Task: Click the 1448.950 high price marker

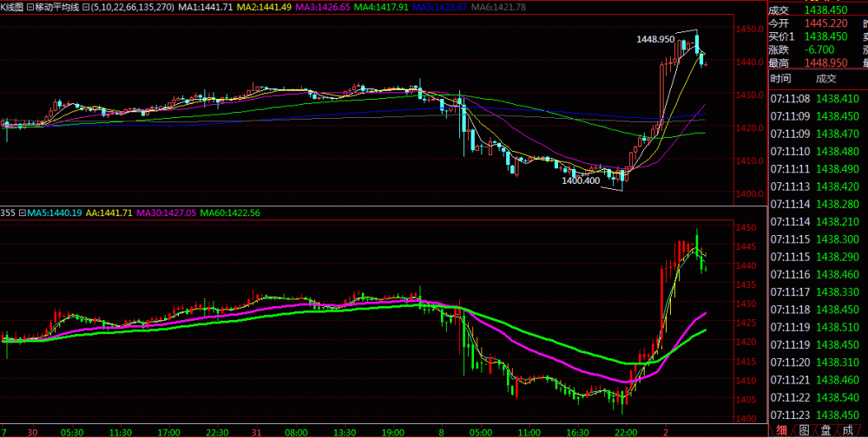Action: coord(655,39)
